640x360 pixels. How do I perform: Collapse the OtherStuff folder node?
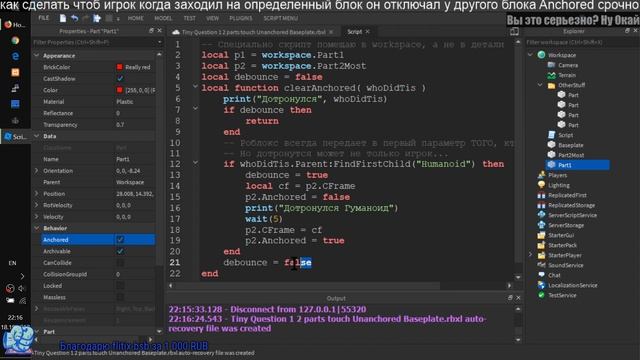point(540,85)
